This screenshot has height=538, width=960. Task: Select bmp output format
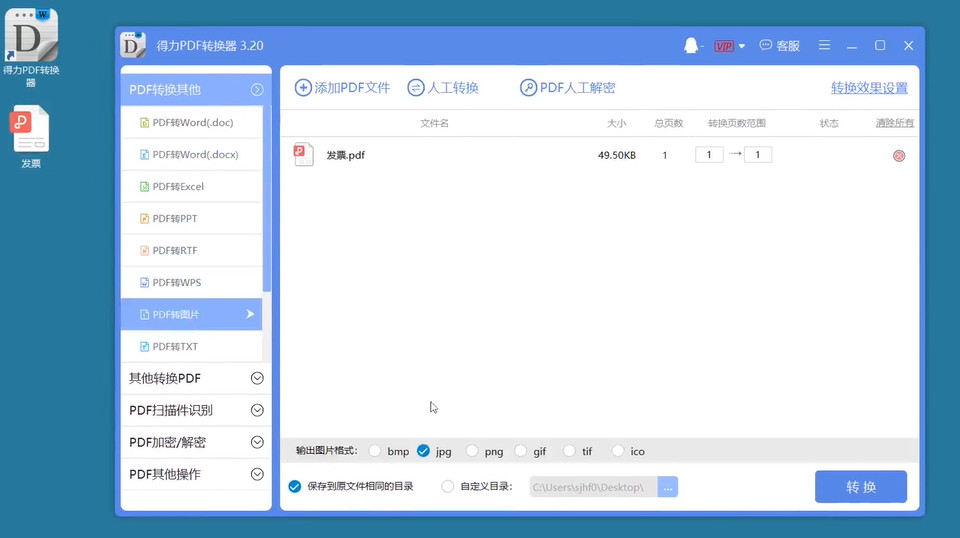point(375,451)
